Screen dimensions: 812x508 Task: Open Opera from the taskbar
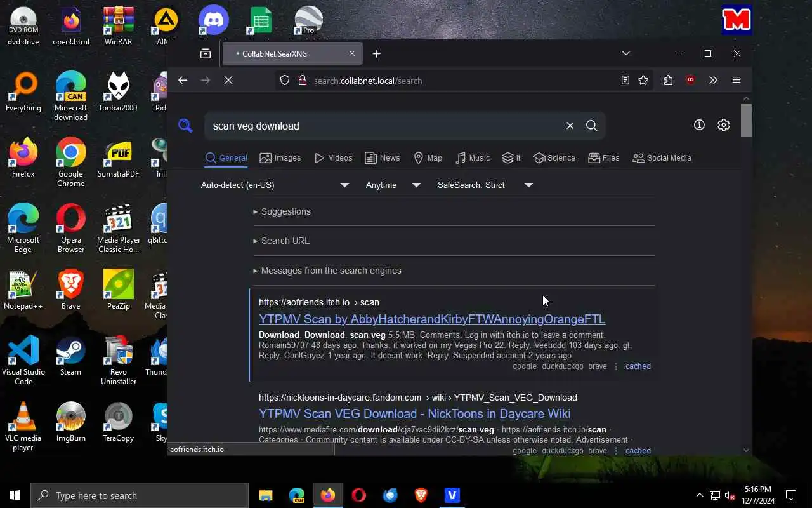point(359,495)
